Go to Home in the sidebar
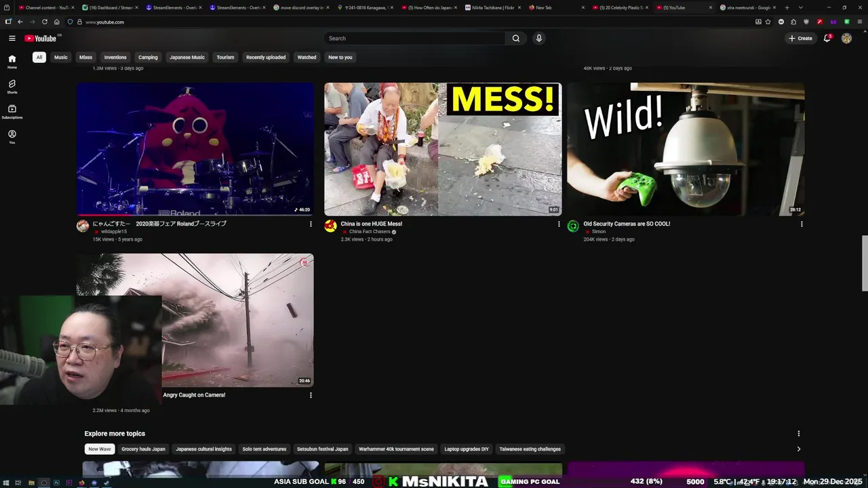The width and height of the screenshot is (868, 488). pos(12,62)
